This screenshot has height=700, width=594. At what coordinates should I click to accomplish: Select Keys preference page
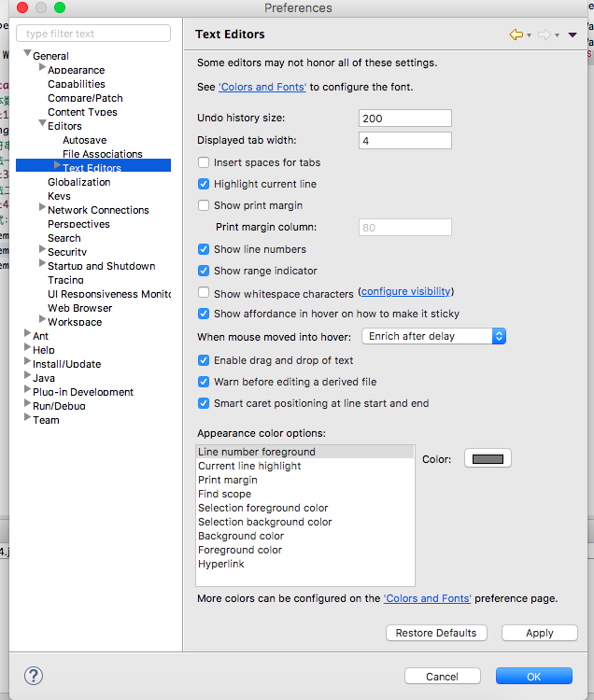coord(59,196)
